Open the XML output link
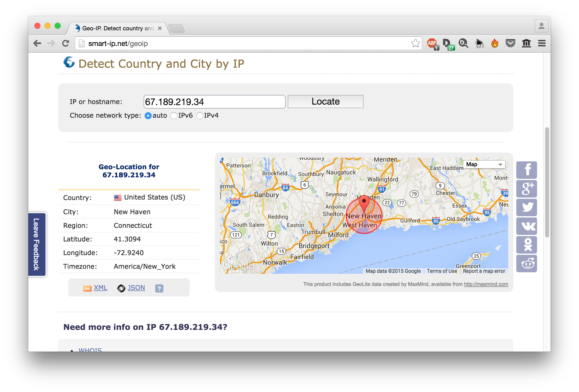 click(100, 288)
